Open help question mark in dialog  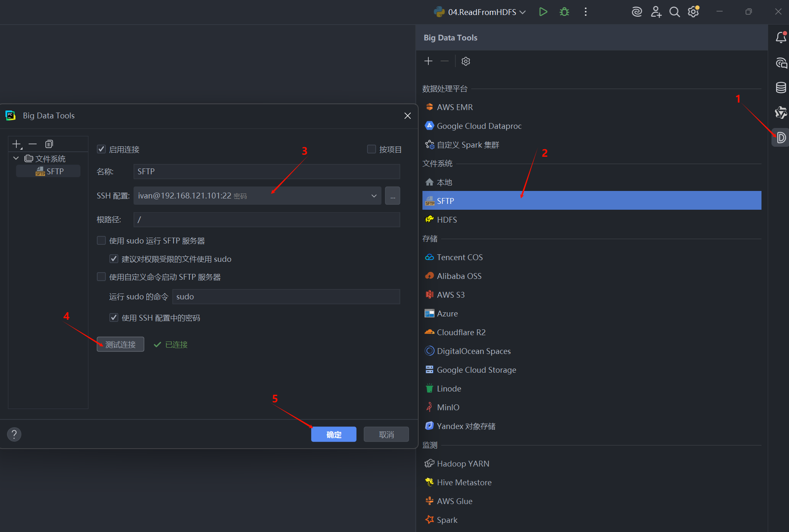tap(14, 434)
